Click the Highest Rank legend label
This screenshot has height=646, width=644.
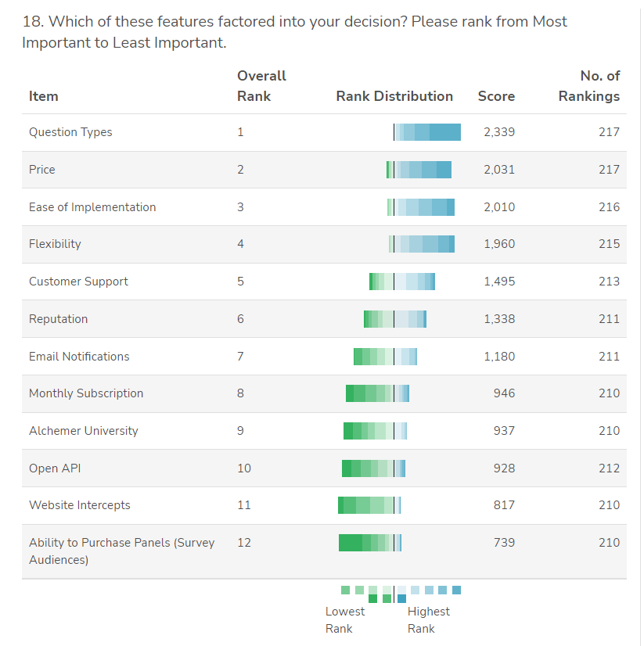(428, 620)
